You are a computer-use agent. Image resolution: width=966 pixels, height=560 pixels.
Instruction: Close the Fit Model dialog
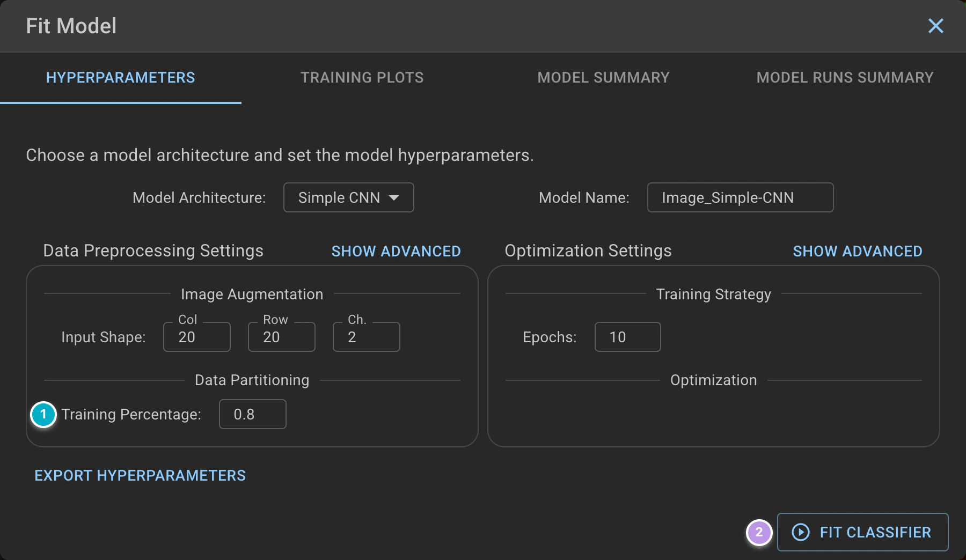(935, 26)
